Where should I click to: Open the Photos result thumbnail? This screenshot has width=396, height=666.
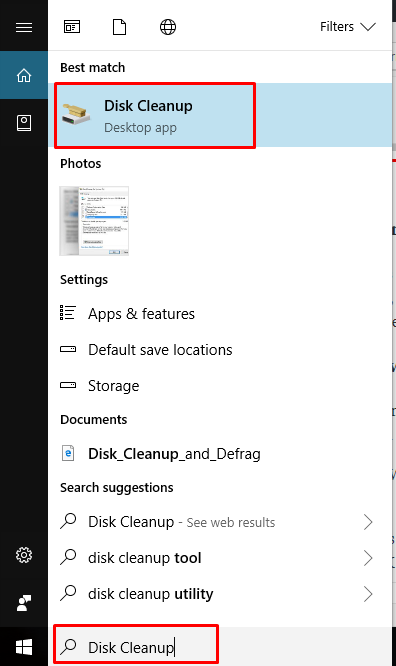[x=94, y=221]
